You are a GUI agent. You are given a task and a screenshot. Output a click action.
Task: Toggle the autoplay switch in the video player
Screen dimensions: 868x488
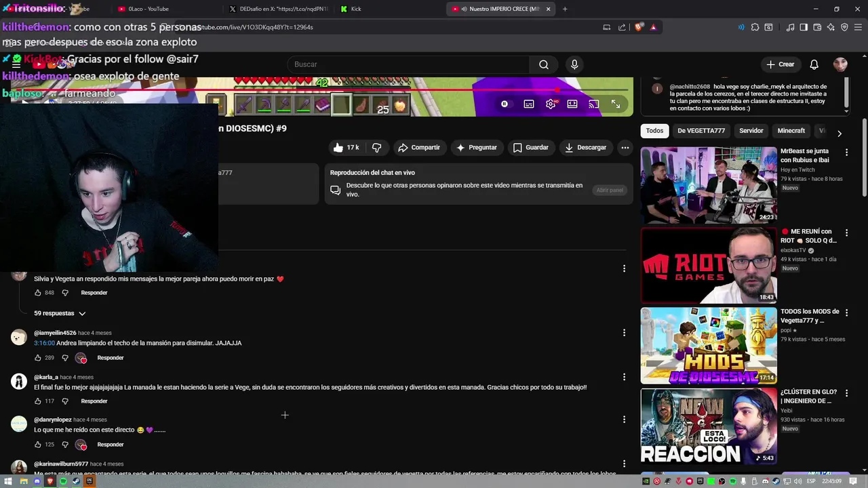(x=505, y=104)
